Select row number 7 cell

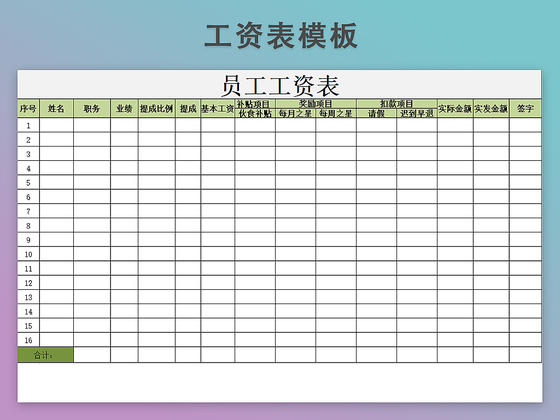tap(29, 211)
